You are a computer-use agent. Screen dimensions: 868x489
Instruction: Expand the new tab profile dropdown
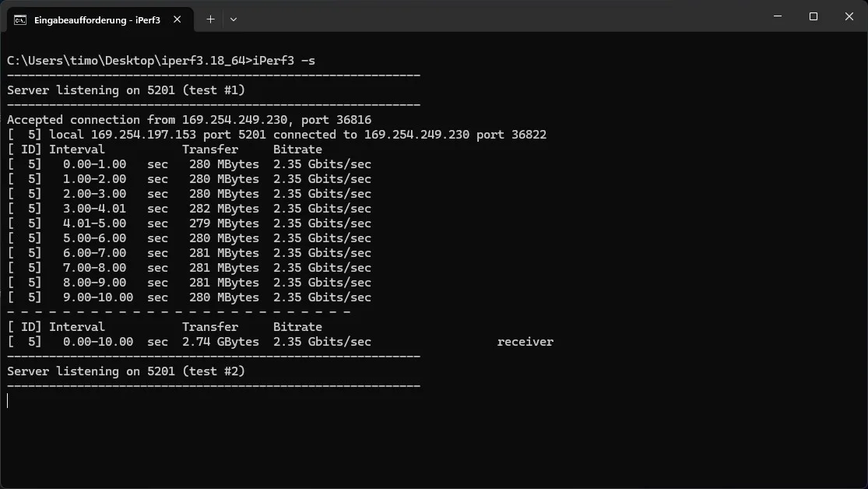(234, 19)
